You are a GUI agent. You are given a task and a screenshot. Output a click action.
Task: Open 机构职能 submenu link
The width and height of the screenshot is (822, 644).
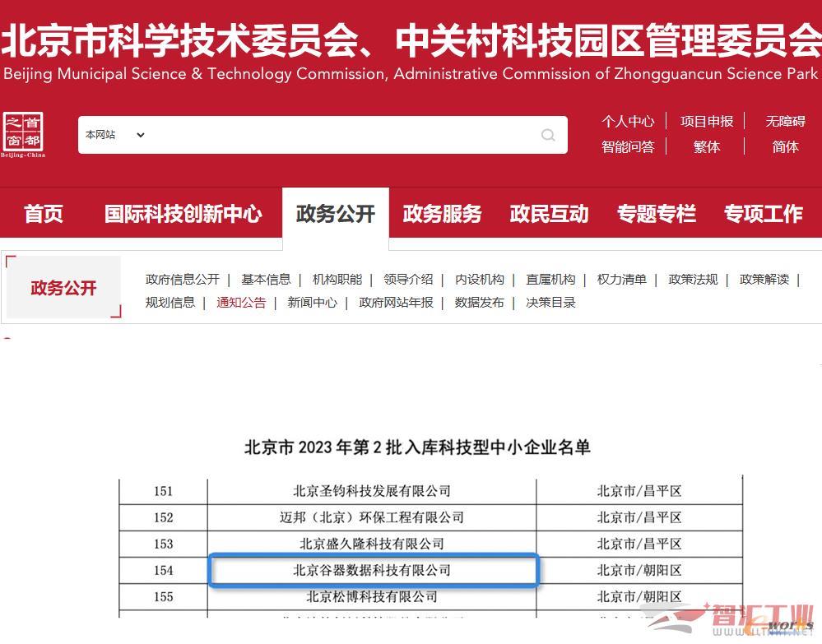(337, 280)
